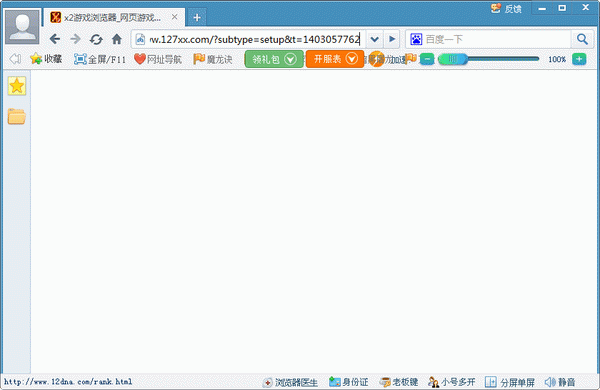
Task: Click the status bar URL text
Action: [x=68, y=382]
